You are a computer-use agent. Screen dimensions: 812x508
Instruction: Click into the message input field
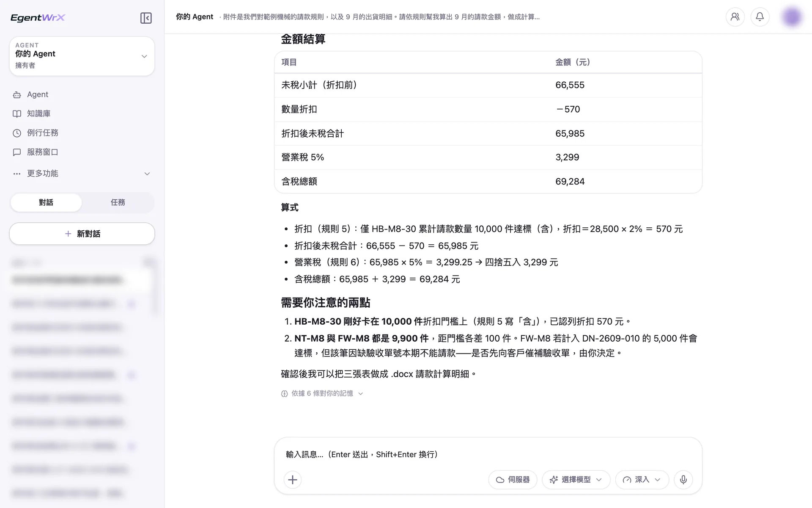click(488, 455)
